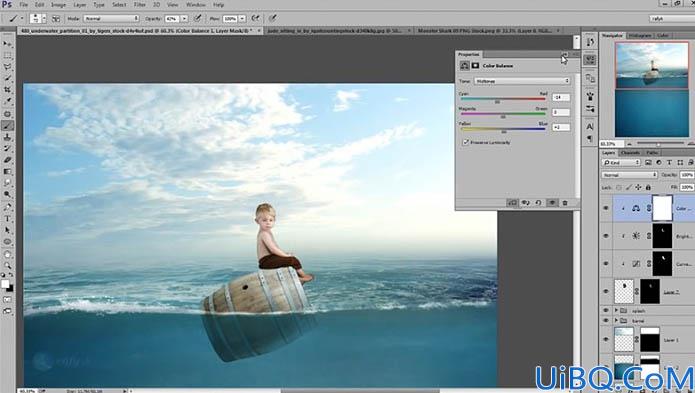Switch to the Channels tab

coord(630,153)
